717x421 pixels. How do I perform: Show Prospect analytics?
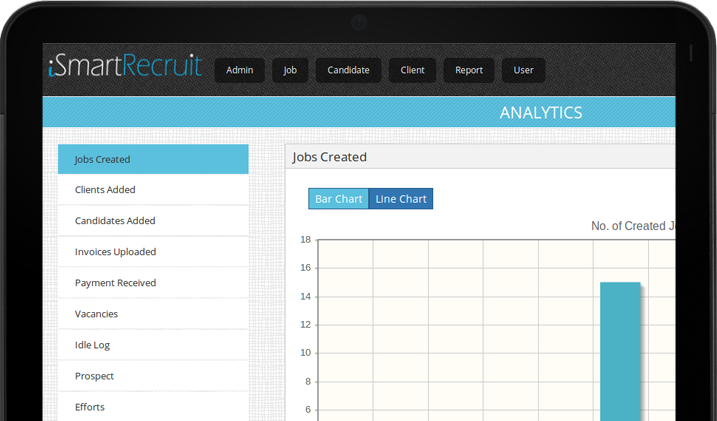pos(153,376)
